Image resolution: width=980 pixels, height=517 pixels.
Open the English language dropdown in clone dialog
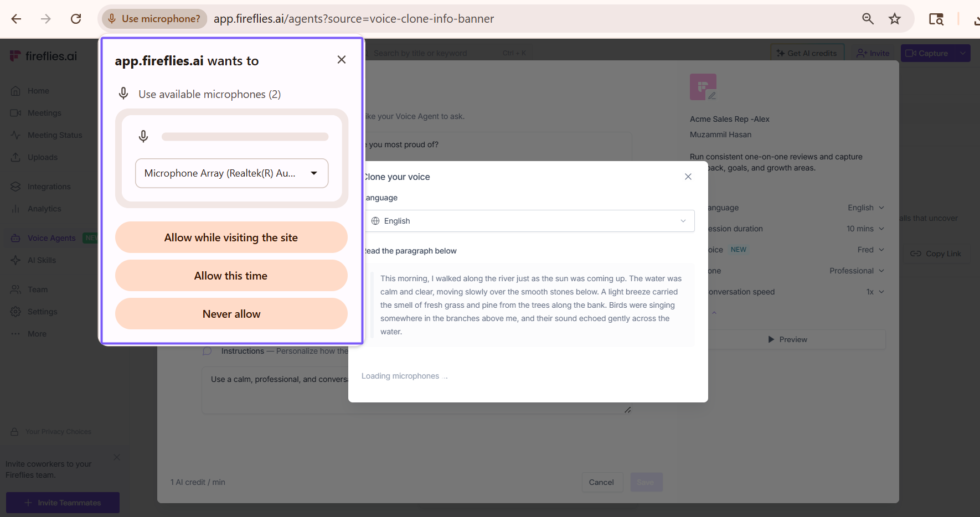529,221
